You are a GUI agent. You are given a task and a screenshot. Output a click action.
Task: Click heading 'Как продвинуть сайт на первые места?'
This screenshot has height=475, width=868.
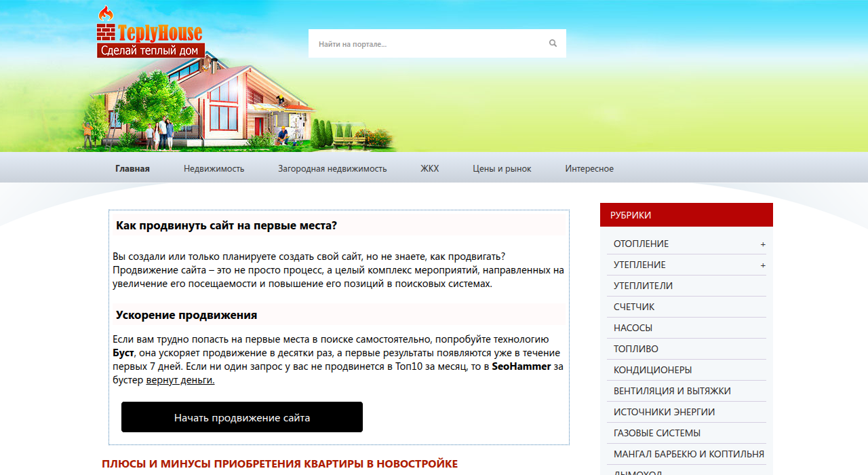226,225
